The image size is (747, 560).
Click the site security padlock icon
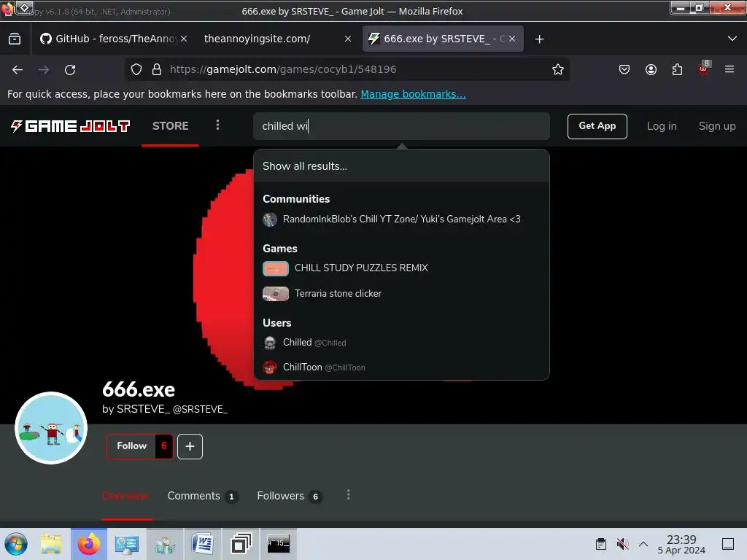(x=157, y=69)
